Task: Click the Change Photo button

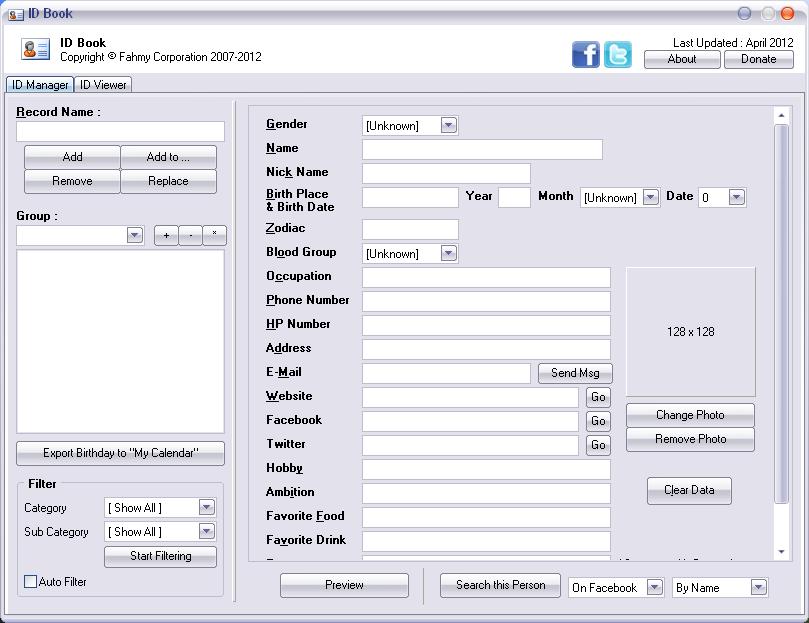Action: tap(690, 415)
